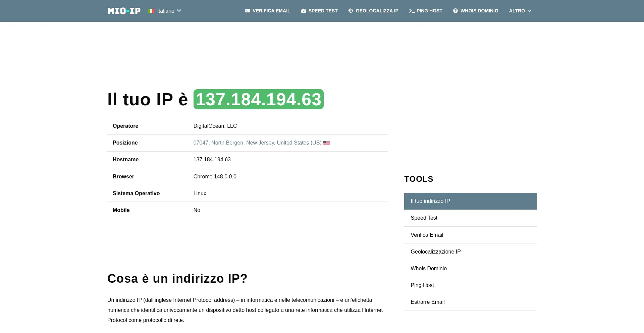The width and height of the screenshot is (644, 333).
Task: Click the envelope icon beside Verifica Email
Action: click(248, 11)
